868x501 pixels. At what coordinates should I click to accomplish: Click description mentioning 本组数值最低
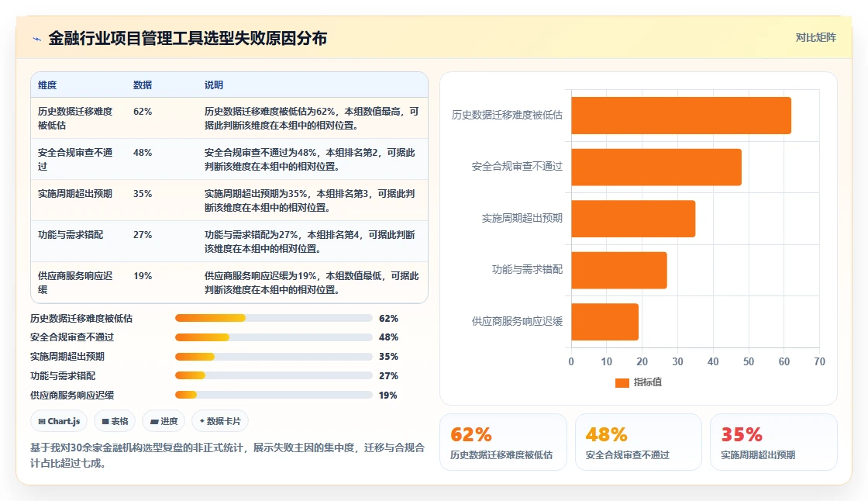[x=312, y=282]
